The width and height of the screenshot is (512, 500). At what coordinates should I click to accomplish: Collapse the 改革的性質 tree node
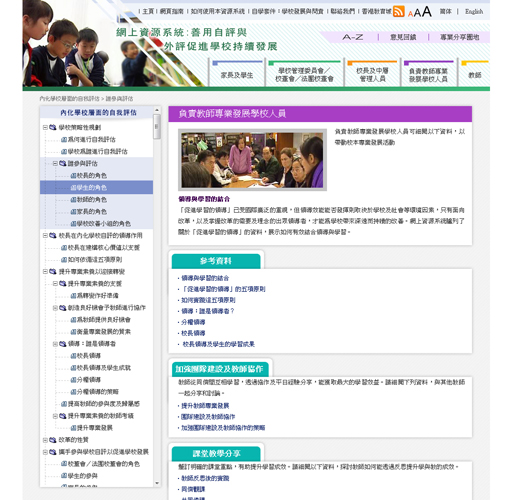point(45,440)
